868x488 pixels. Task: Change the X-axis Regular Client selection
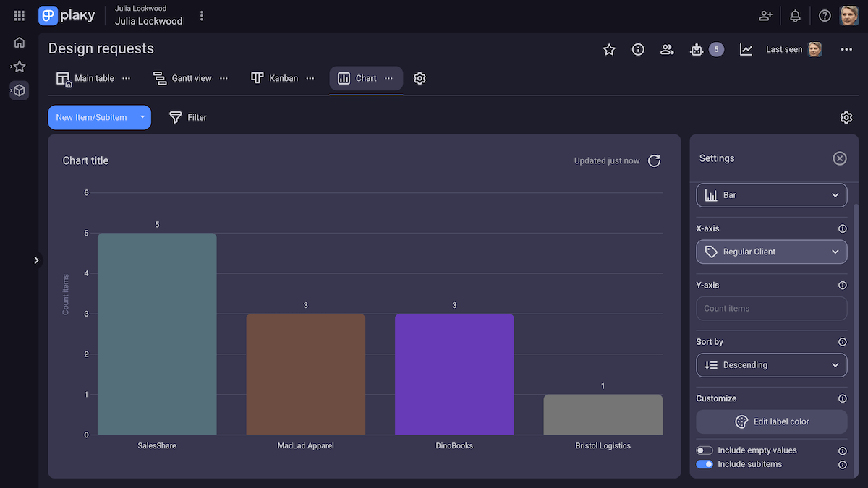pos(771,252)
